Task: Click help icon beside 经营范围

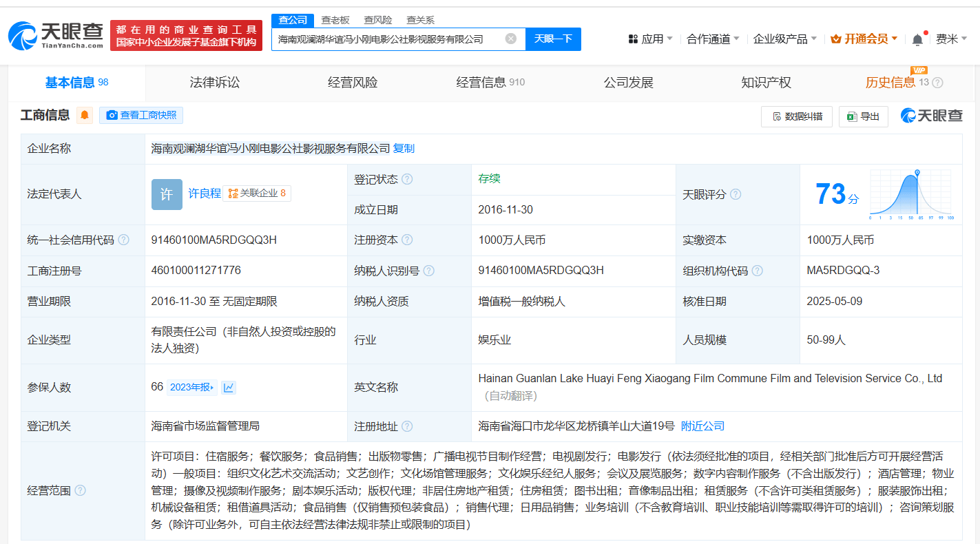Action: 80,491
